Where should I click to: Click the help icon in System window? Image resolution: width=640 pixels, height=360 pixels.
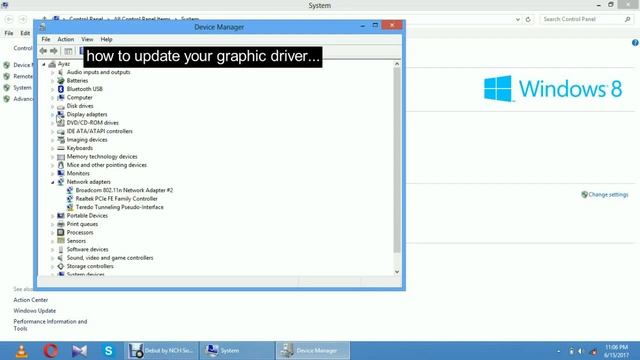(635, 42)
